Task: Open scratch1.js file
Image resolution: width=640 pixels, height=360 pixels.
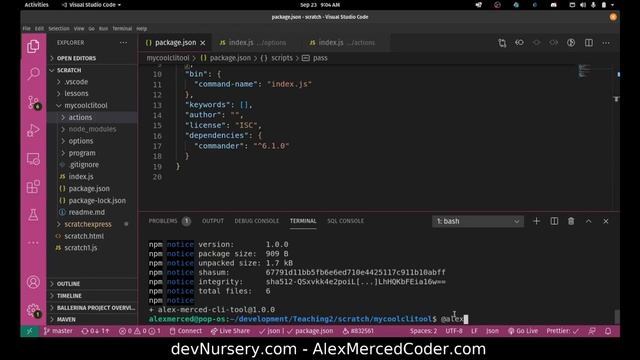Action: coord(80,248)
